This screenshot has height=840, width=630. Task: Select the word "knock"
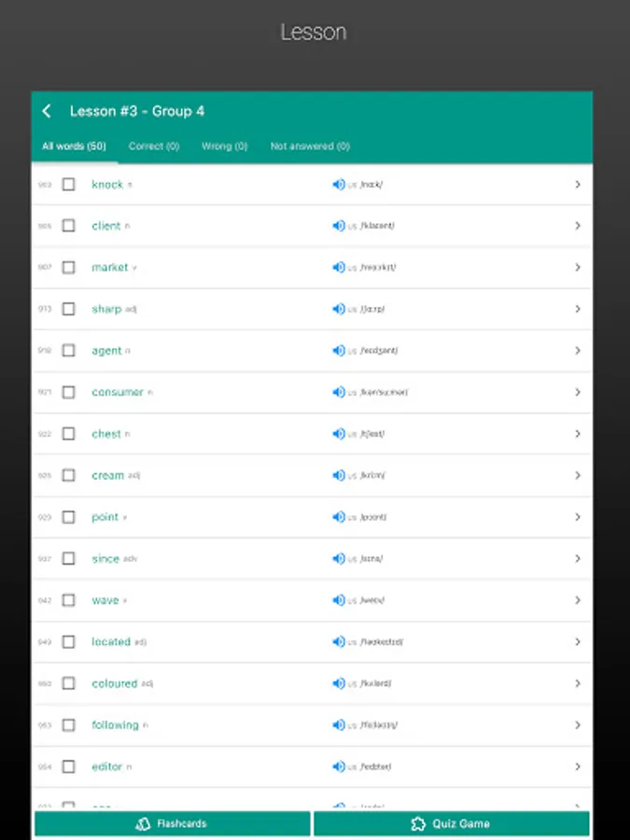tap(107, 185)
